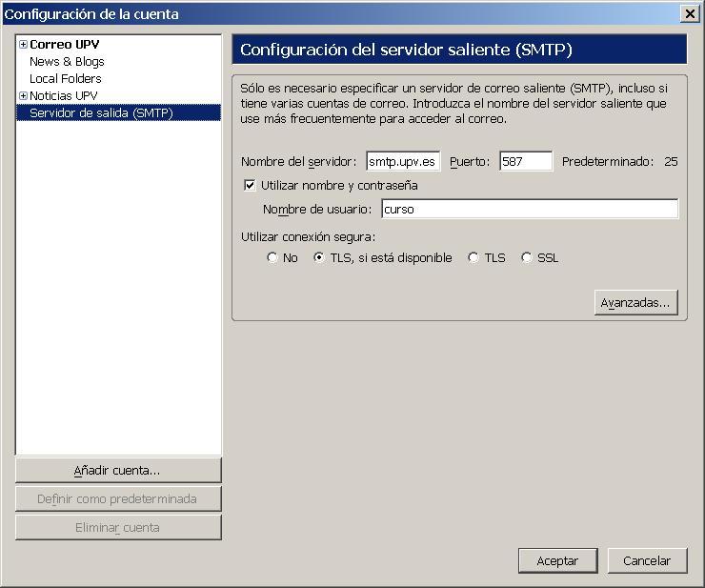The height and width of the screenshot is (588, 705).
Task: Open the Avanzadas... settings dialog
Action: pyautogui.click(x=635, y=303)
